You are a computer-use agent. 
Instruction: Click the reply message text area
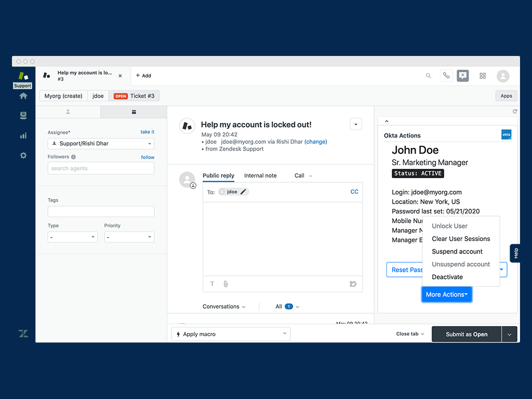click(x=283, y=239)
